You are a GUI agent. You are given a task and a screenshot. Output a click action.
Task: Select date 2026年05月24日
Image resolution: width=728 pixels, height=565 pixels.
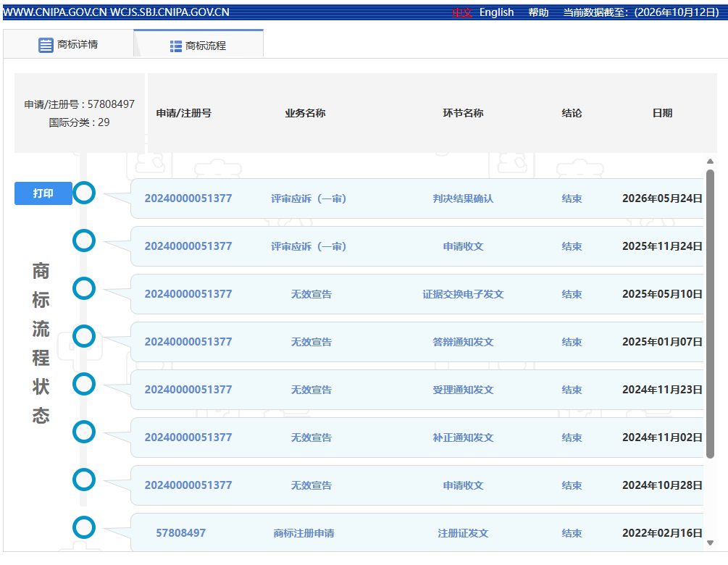662,198
